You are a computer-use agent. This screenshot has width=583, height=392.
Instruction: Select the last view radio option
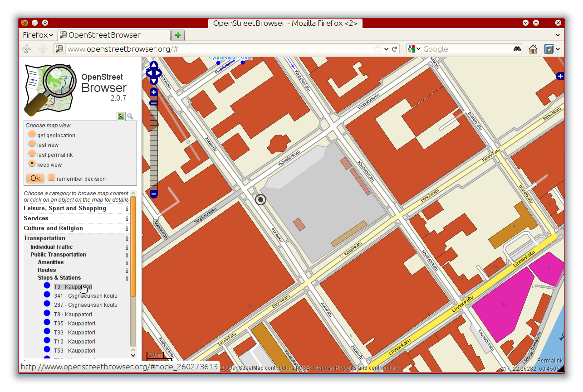32,144
